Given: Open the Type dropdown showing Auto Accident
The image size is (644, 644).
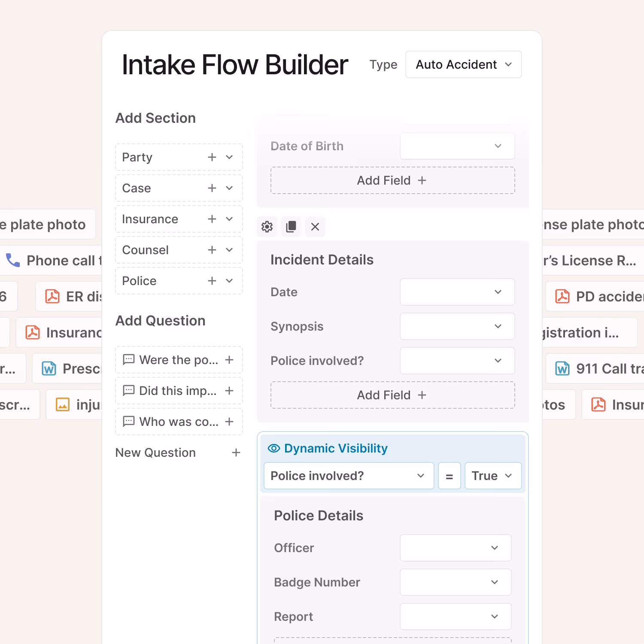Looking at the screenshot, I should 464,64.
